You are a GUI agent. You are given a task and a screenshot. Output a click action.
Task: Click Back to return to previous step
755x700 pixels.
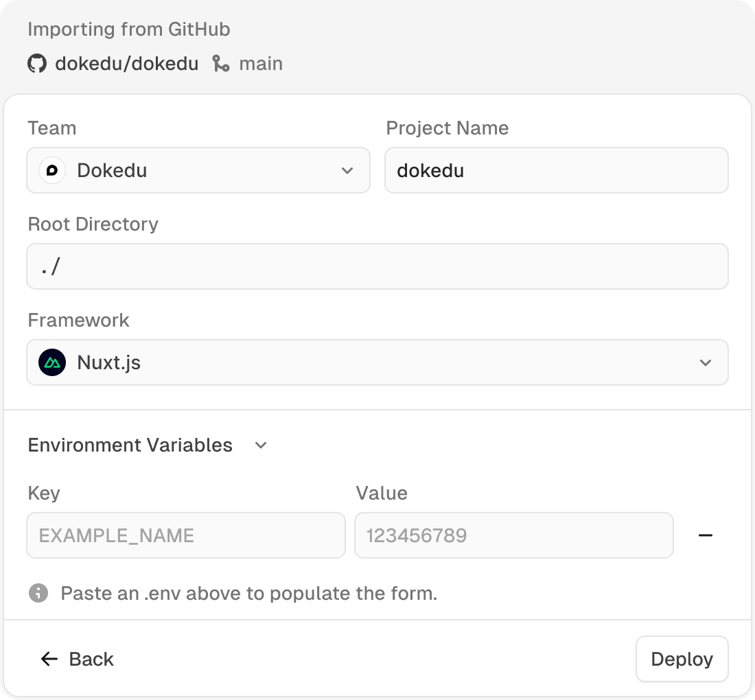pyautogui.click(x=77, y=659)
